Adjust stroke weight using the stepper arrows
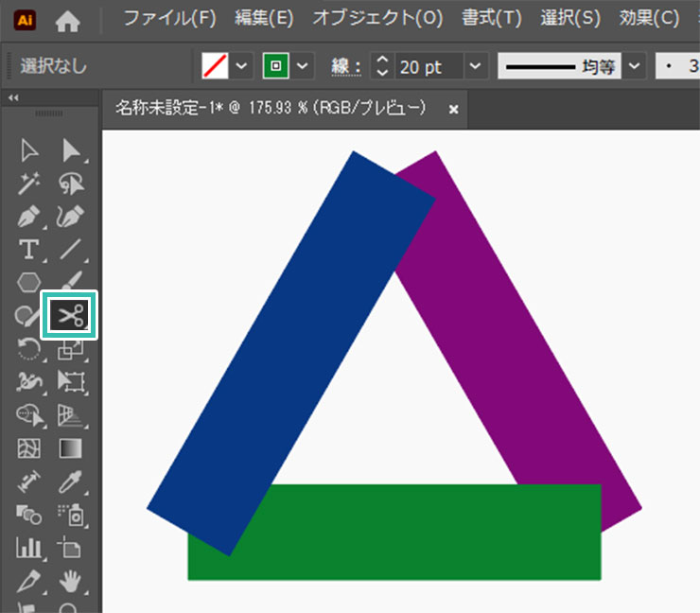The width and height of the screenshot is (700, 613). click(382, 66)
